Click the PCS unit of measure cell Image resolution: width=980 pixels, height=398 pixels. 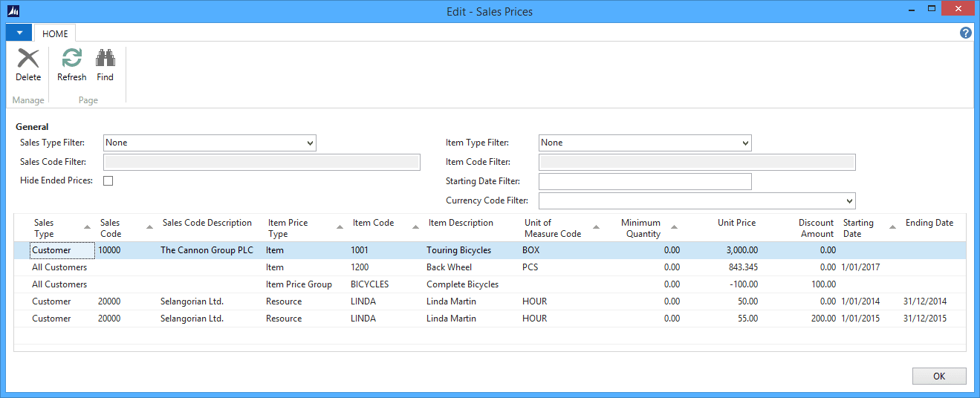pyautogui.click(x=530, y=267)
